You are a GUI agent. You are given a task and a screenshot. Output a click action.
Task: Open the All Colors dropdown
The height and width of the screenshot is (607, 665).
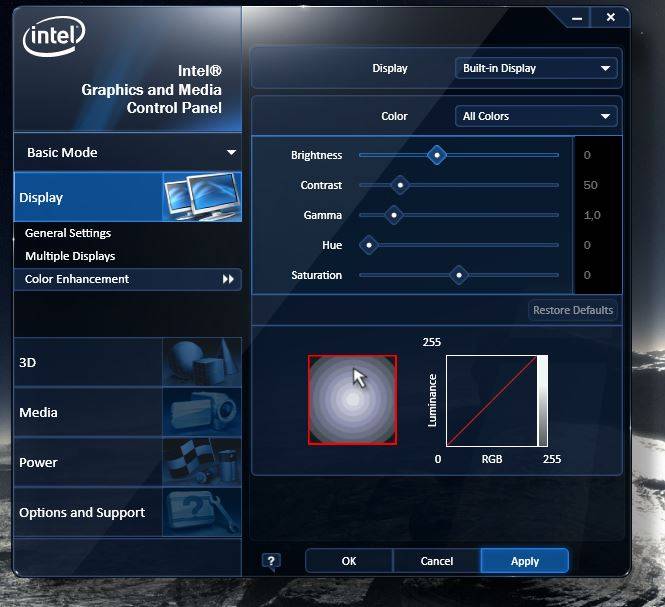pyautogui.click(x=536, y=116)
